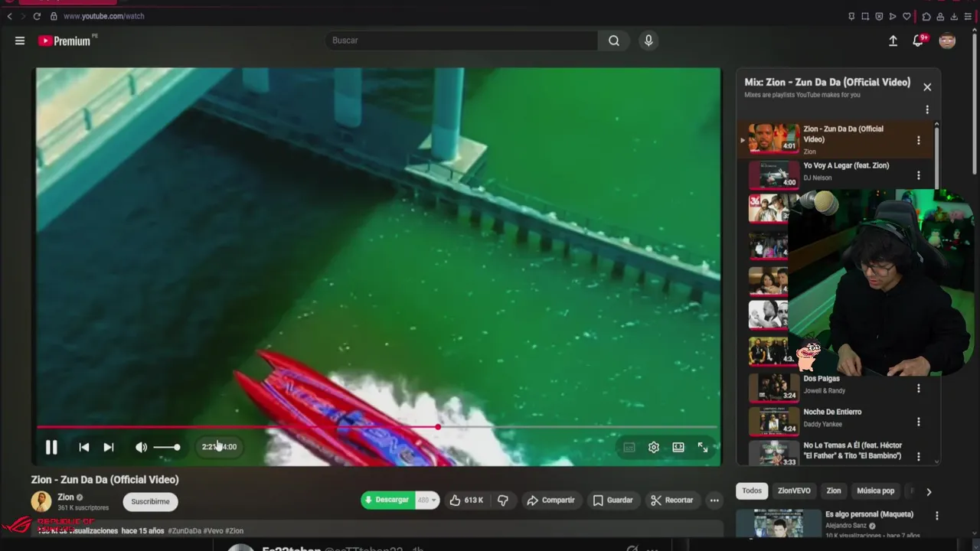The width and height of the screenshot is (980, 551).
Task: Start voice search with microphone
Action: (648, 41)
